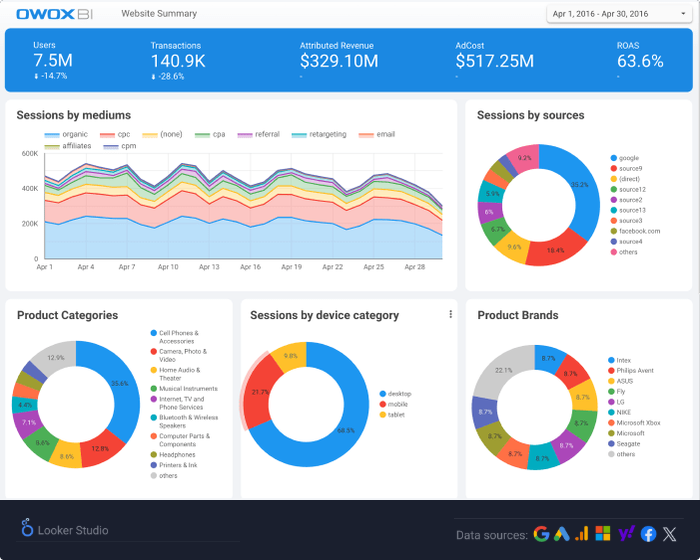Image resolution: width=700 pixels, height=560 pixels.
Task: Click the 9.8% tablet donut slice
Action: pyautogui.click(x=291, y=356)
